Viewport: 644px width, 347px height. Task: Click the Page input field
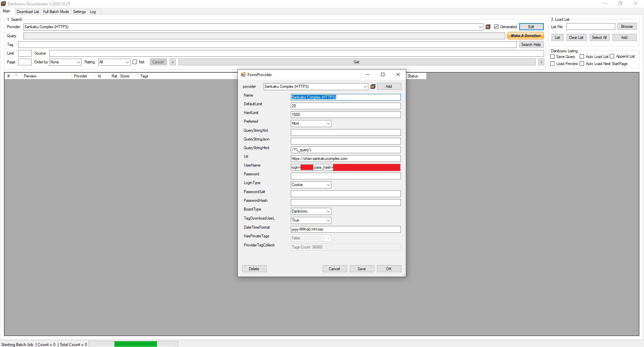[24, 62]
